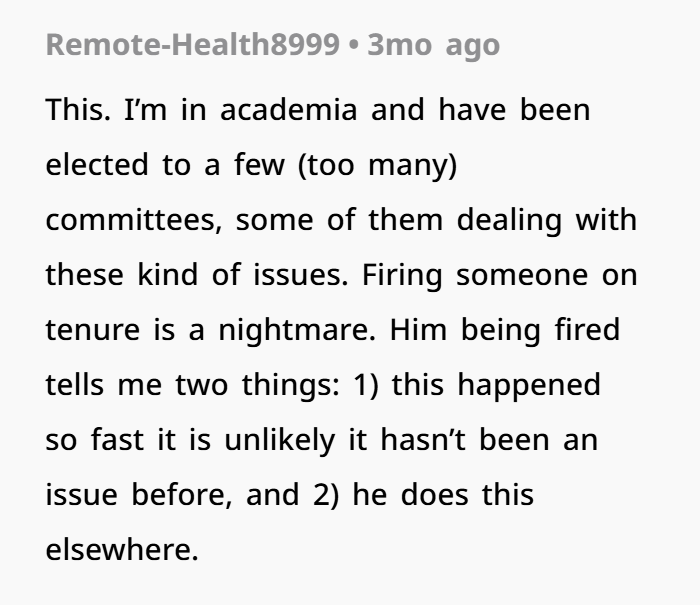Screen dimensions: 700x605
Task: Click the numbered point "1)" in the text
Action: click(x=366, y=385)
